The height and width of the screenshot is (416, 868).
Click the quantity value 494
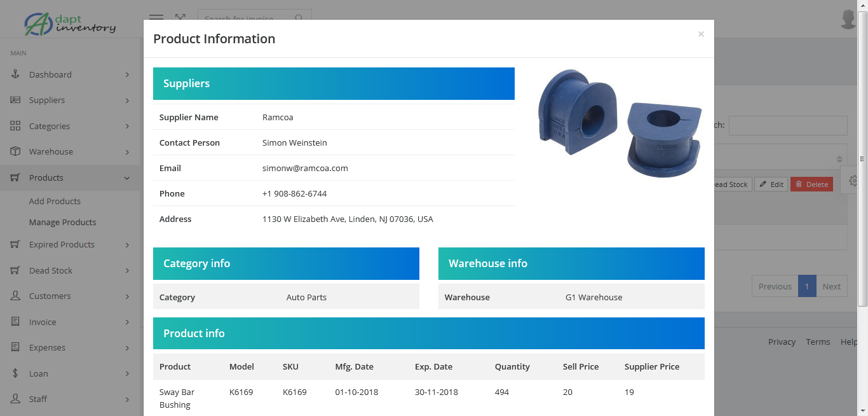point(502,392)
